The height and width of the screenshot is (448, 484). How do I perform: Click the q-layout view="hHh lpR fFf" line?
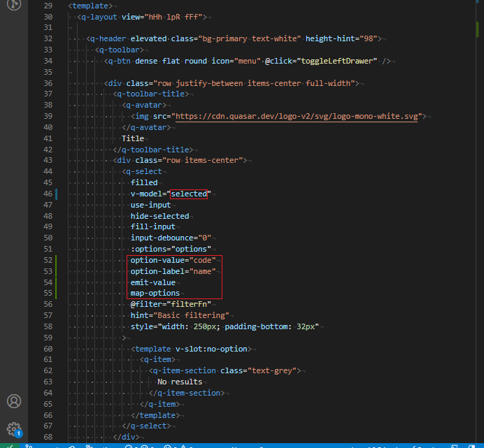point(142,17)
